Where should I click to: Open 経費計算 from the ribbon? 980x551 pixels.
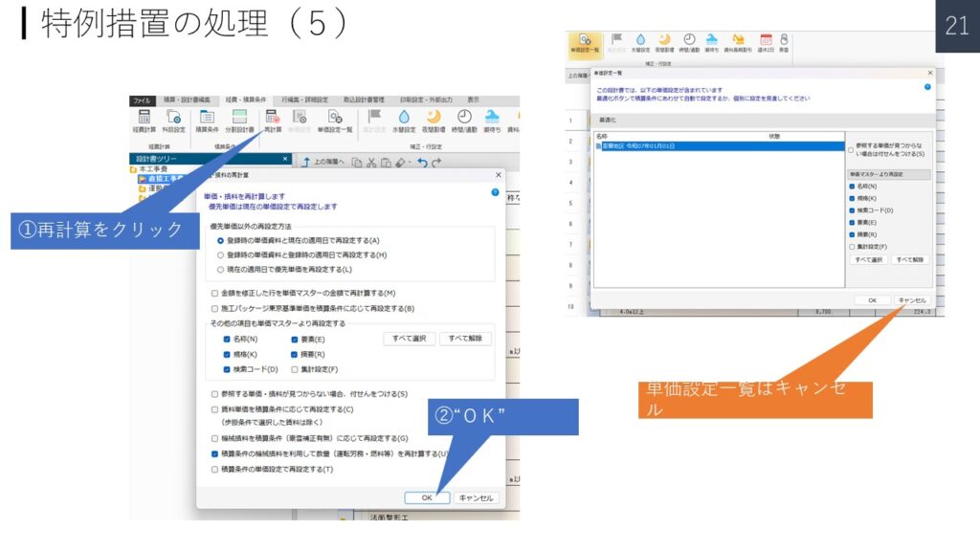pos(145,121)
